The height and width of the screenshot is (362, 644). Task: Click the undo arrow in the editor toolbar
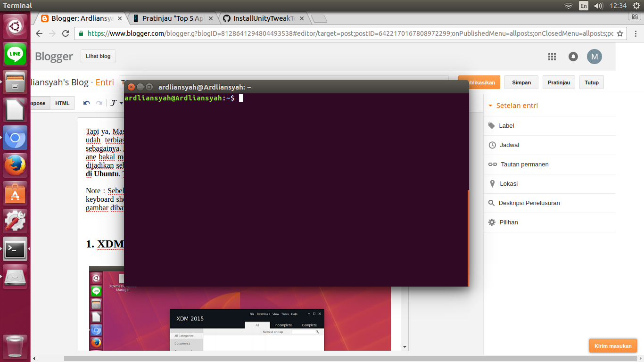(x=87, y=103)
